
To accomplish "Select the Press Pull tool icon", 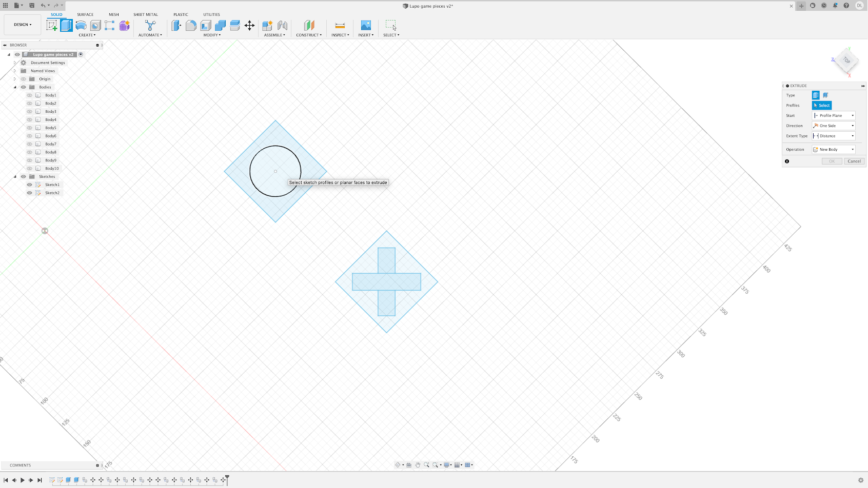I will [x=176, y=25].
